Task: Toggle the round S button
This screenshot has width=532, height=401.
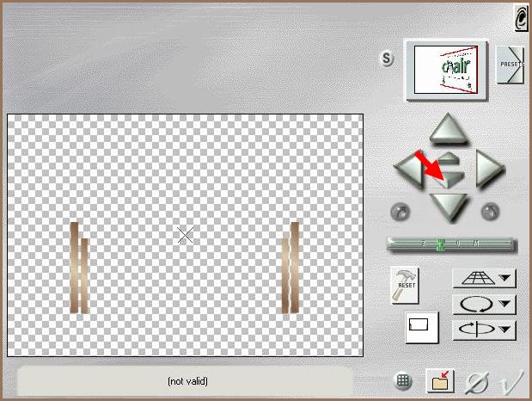Action: pos(388,59)
